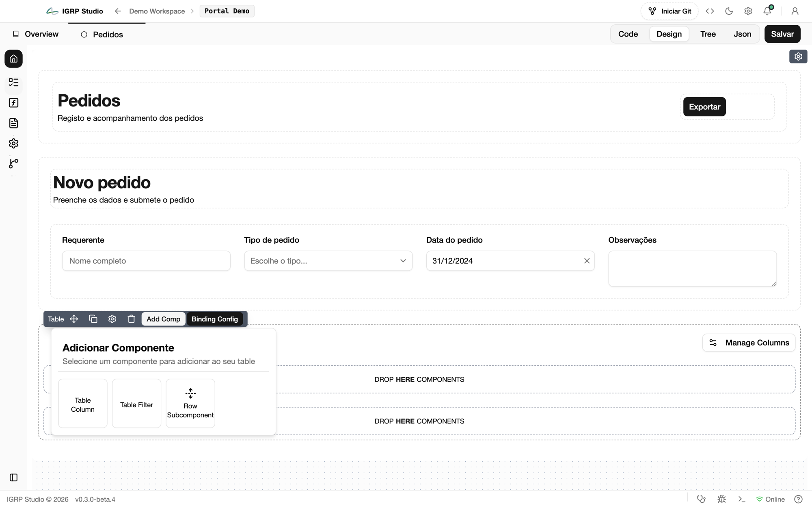The height and width of the screenshot is (508, 812).
Task: Open the document icon in the sidebar
Action: tap(13, 123)
